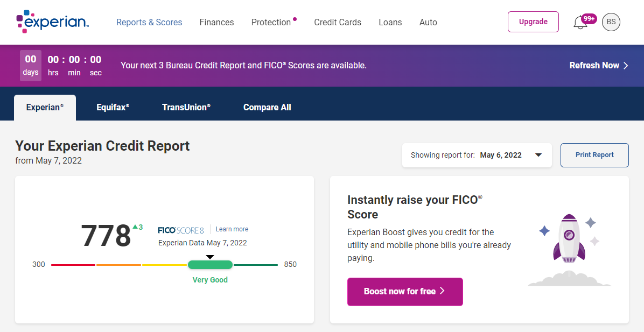Switch to the Compare All tab
The width and height of the screenshot is (644, 332).
[x=267, y=108]
